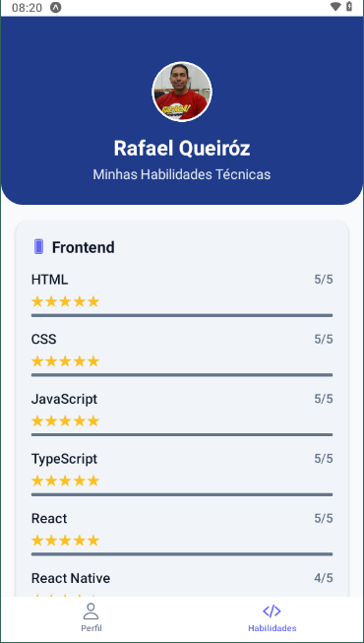
Task: Click Minhas Habilidades Técnicas subtitle
Action: pos(182,174)
